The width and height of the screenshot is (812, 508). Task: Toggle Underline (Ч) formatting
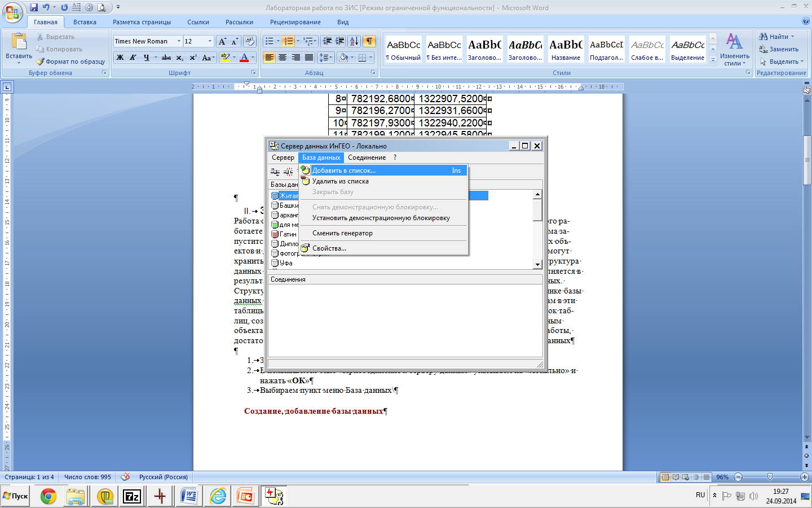tap(147, 58)
